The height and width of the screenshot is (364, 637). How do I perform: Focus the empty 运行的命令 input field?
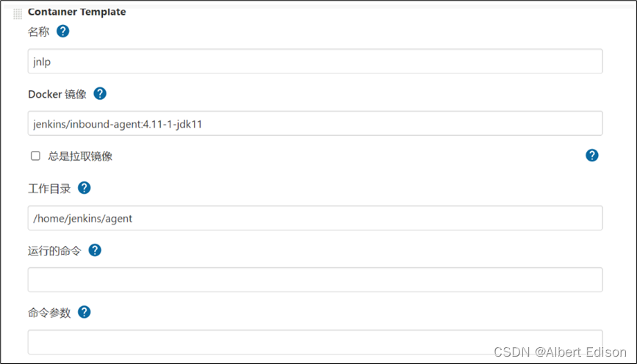[x=314, y=280]
